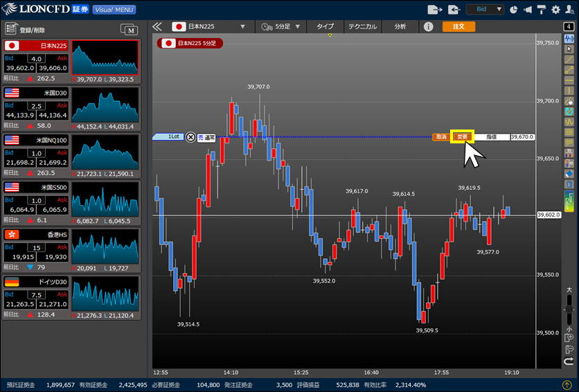The width and height of the screenshot is (579, 392).
Task: Open the 分析 menu tab
Action: click(x=400, y=27)
